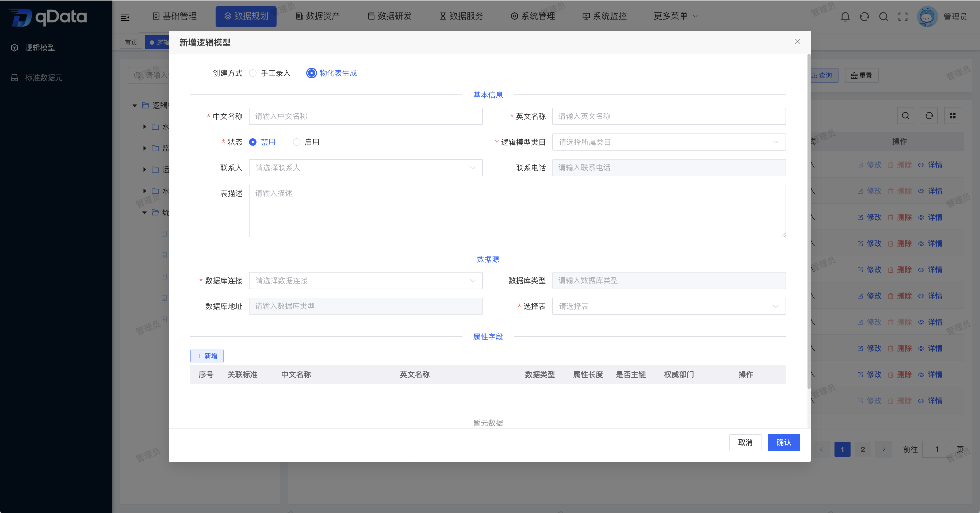The image size is (980, 513).
Task: Click the 管理员 username text
Action: [955, 17]
